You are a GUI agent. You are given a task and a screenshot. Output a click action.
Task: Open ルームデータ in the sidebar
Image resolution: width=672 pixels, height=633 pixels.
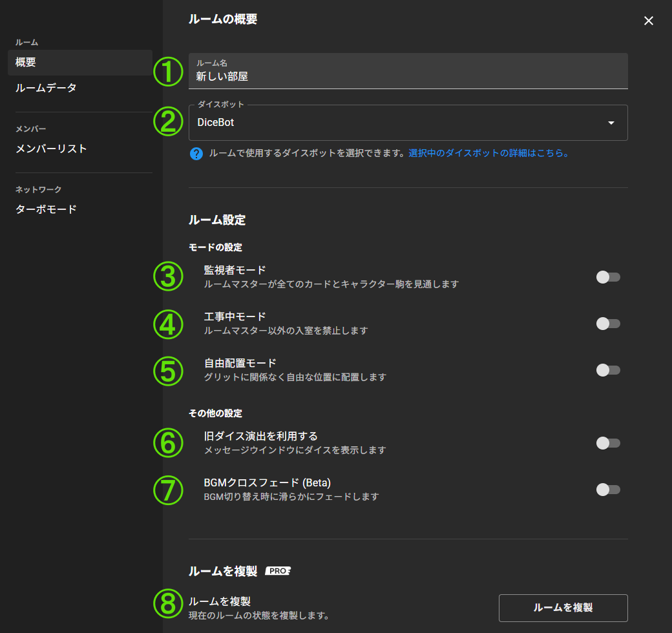tap(46, 88)
